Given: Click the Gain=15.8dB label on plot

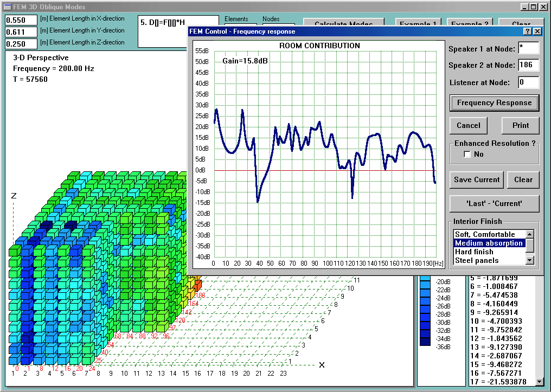Looking at the screenshot, I should [245, 61].
